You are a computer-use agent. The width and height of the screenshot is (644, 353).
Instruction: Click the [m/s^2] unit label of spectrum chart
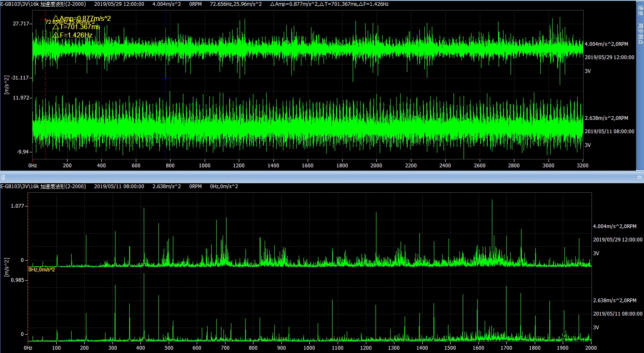[x=7, y=267]
